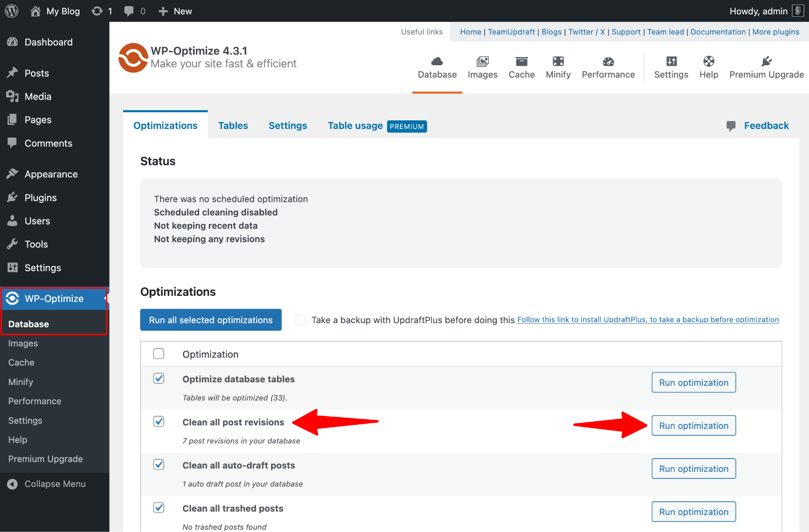The width and height of the screenshot is (809, 532).
Task: Open the New dropdown in the admin bar
Action: tap(174, 11)
